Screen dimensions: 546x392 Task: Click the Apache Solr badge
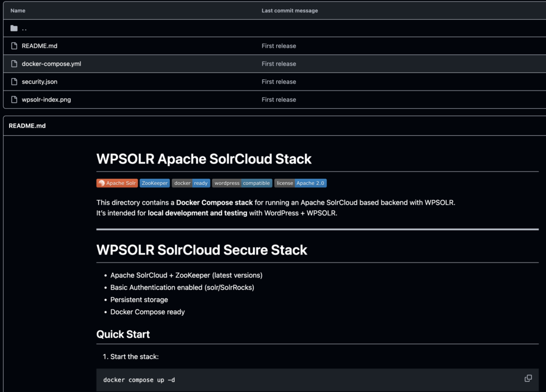point(117,183)
